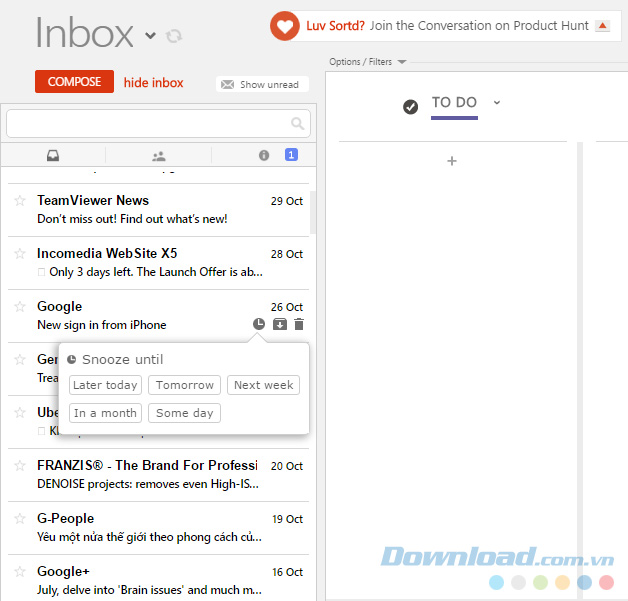The width and height of the screenshot is (628, 601).
Task: Open the TO DO list chevron menu
Action: coord(497,103)
